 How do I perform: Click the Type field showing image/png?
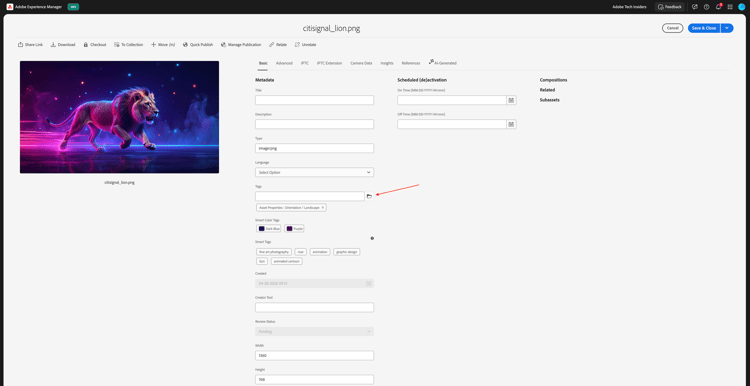[x=314, y=148]
